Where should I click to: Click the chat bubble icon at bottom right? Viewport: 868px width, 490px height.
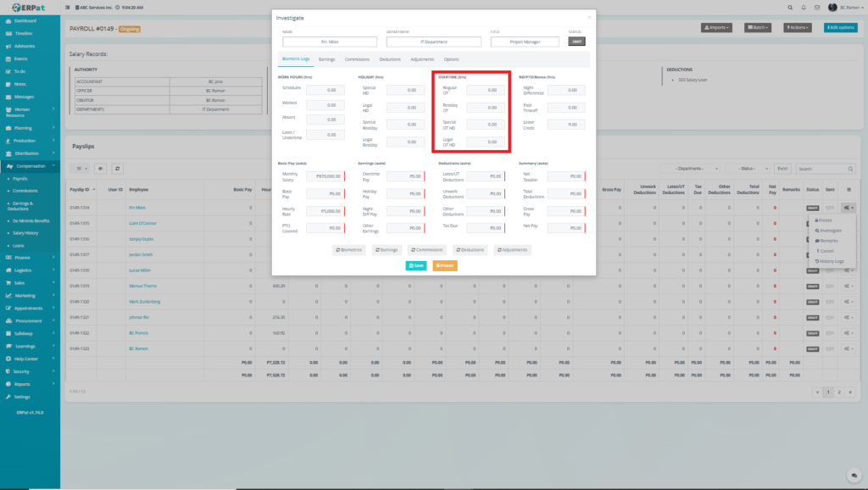pos(854,476)
